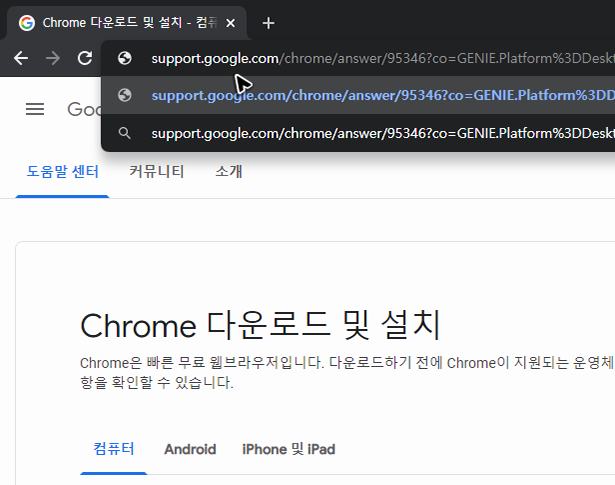Image resolution: width=615 pixels, height=485 pixels.
Task: Open the 도움말 센터 tab
Action: coord(62,172)
